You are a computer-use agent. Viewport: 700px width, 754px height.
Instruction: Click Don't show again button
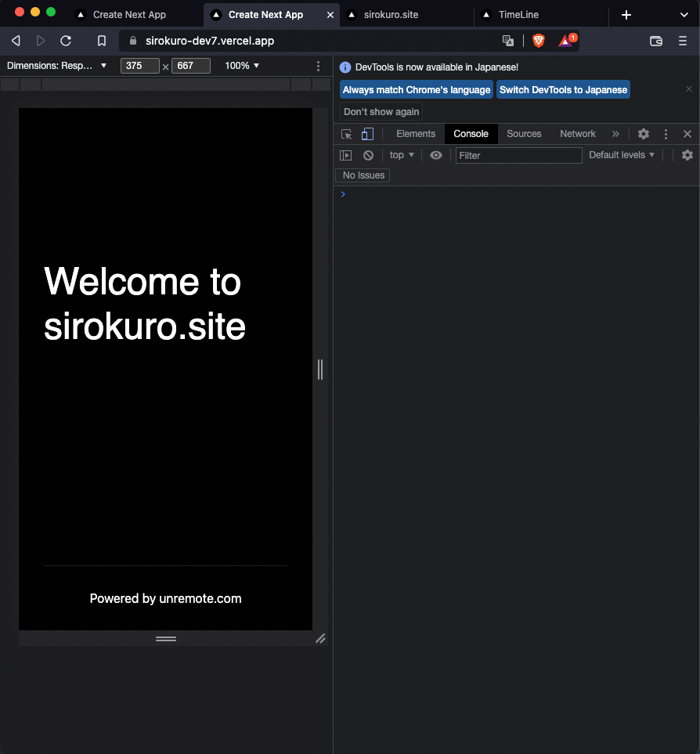tap(381, 112)
